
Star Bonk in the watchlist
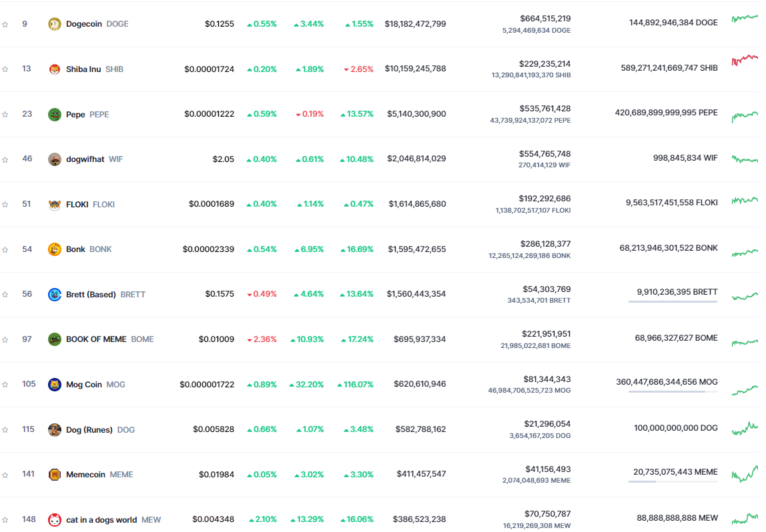coord(5,249)
